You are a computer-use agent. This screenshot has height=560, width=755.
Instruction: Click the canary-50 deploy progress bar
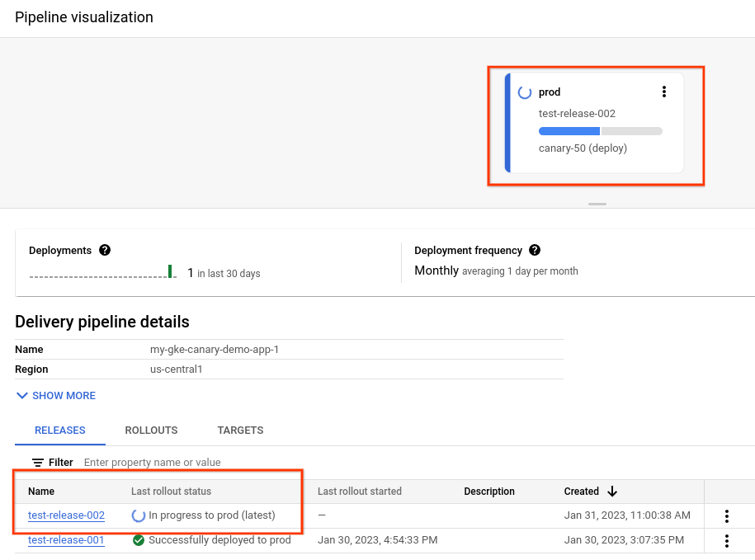coord(600,130)
